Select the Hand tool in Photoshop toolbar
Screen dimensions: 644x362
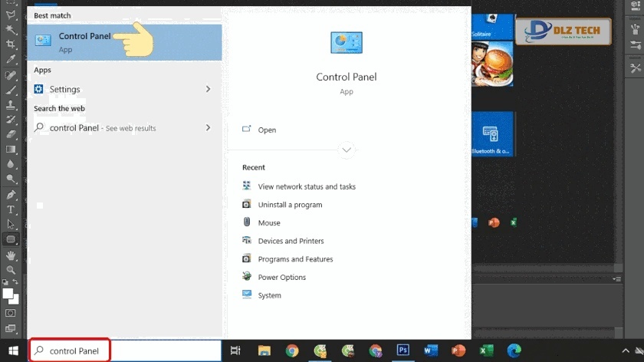[11, 255]
